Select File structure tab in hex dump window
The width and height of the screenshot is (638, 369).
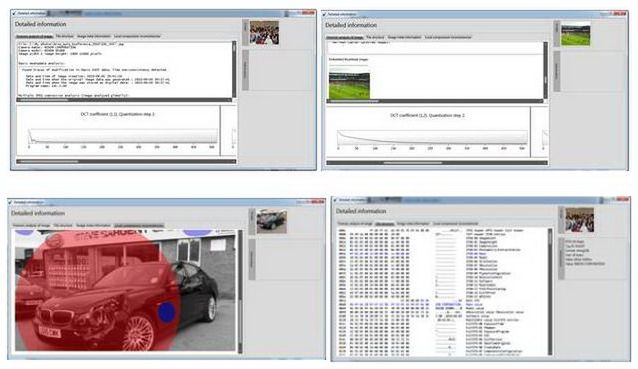pyautogui.click(x=385, y=224)
